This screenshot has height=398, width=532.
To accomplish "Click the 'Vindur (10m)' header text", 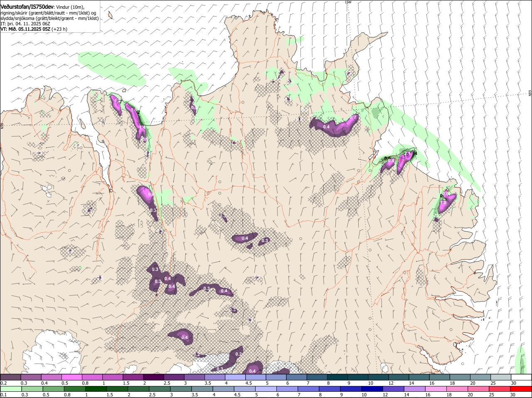I will coord(70,7).
